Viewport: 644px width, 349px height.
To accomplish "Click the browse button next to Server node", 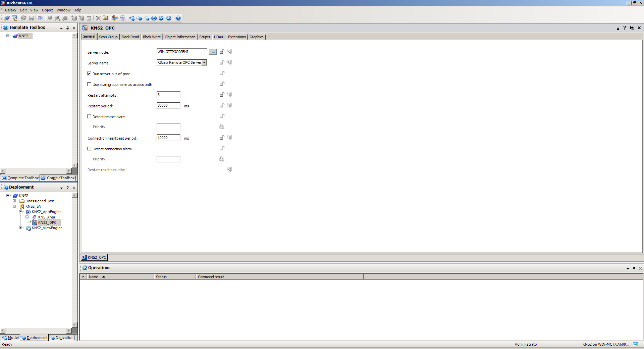I will point(213,52).
